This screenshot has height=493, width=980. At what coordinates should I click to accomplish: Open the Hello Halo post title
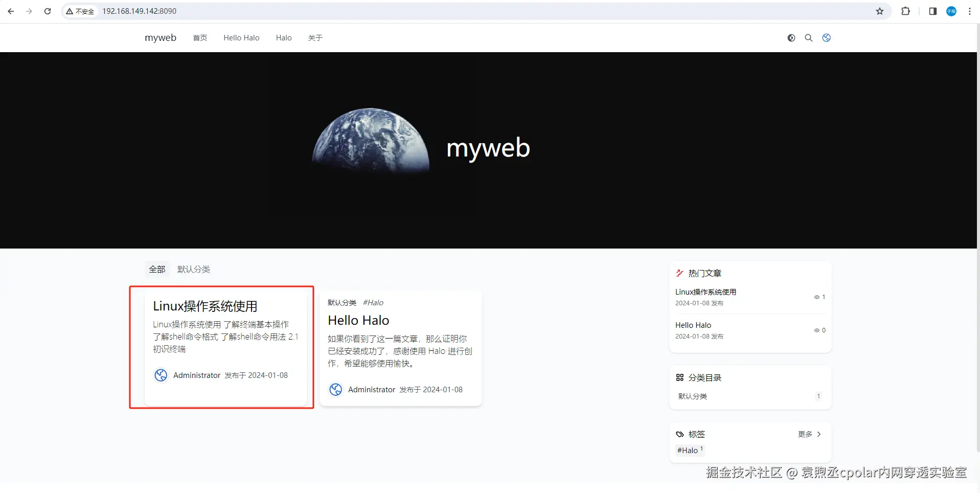tap(358, 320)
